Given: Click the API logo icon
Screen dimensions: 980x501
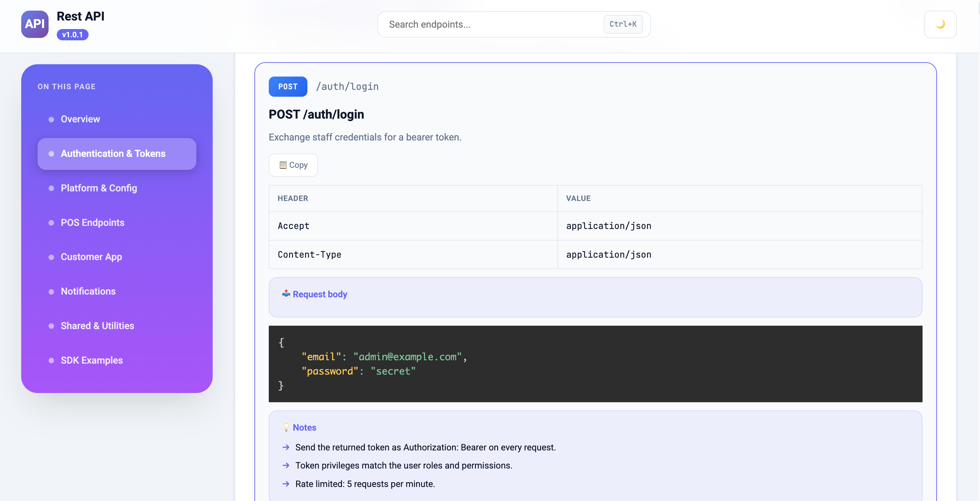Looking at the screenshot, I should point(35,24).
